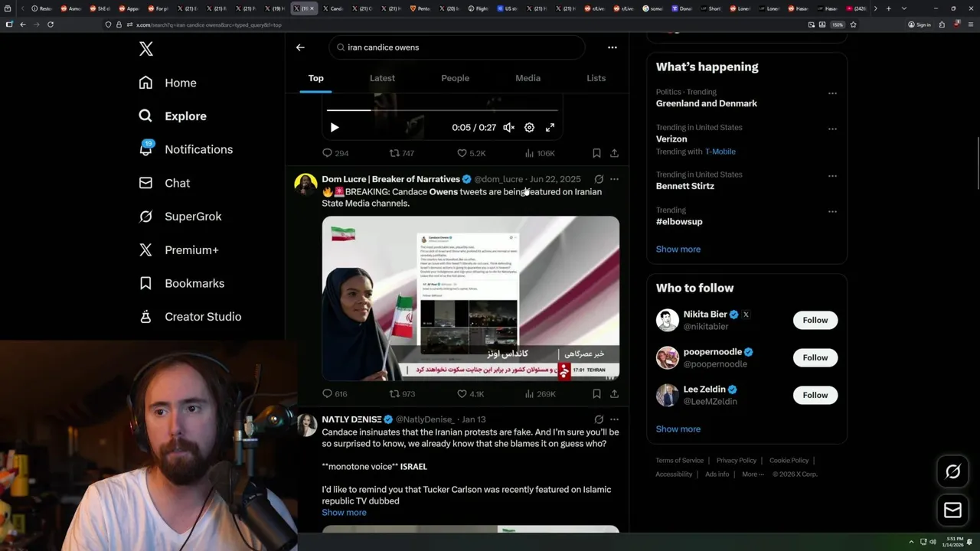
Task: Switch to the Lists tab
Action: coord(596,78)
